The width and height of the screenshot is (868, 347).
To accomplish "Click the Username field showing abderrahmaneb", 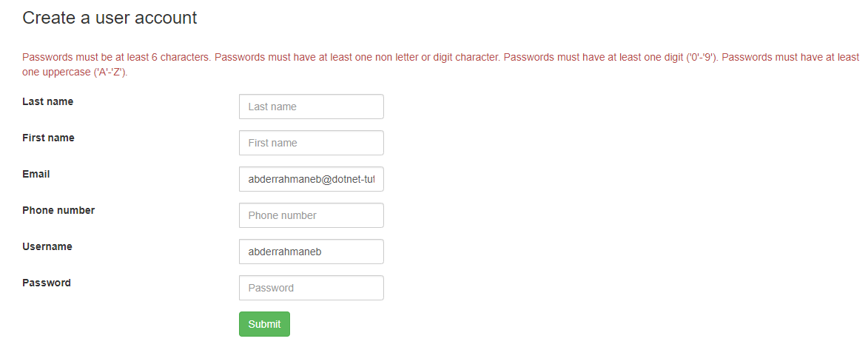I will [311, 252].
